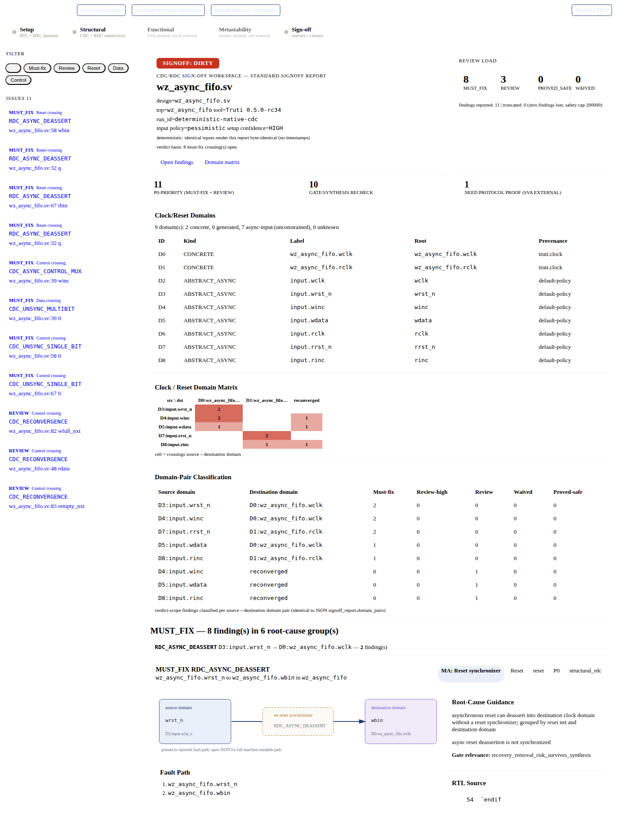Open the Setup step
619x840 pixels.
click(x=35, y=32)
